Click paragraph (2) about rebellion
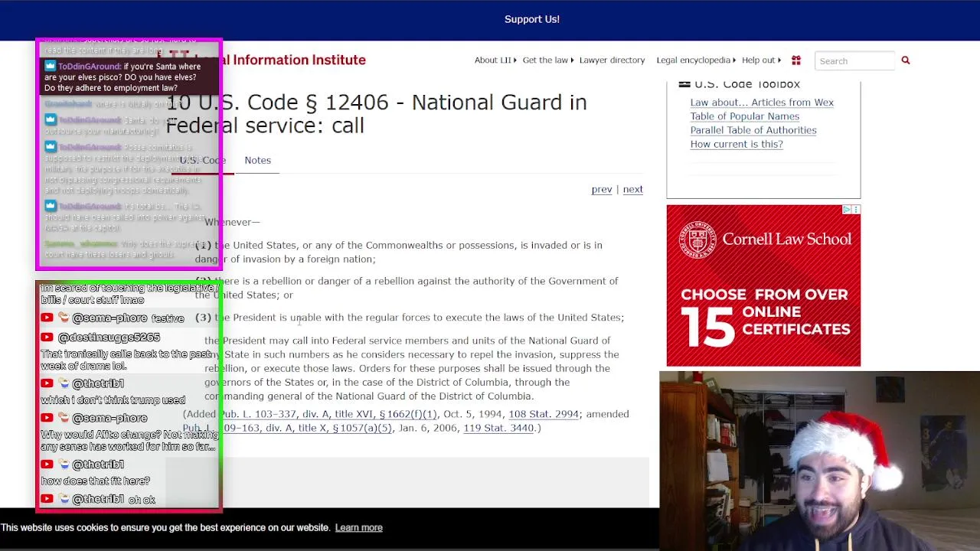The width and height of the screenshot is (980, 551). [407, 288]
